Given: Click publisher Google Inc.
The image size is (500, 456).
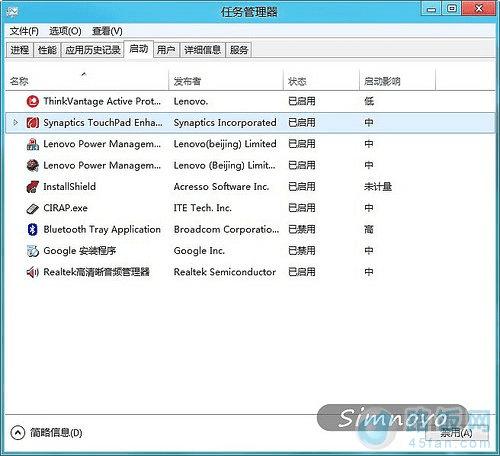Looking at the screenshot, I should pos(199,251).
